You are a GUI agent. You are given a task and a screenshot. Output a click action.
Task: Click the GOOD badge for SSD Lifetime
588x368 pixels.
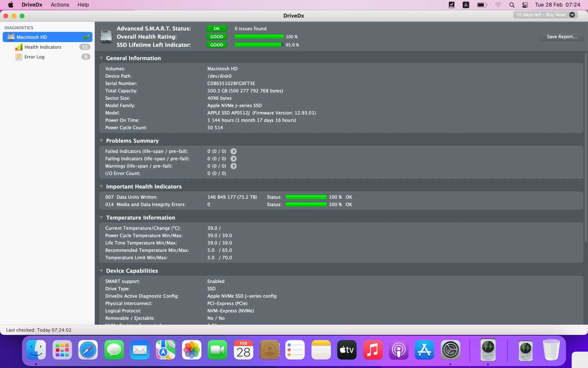216,45
